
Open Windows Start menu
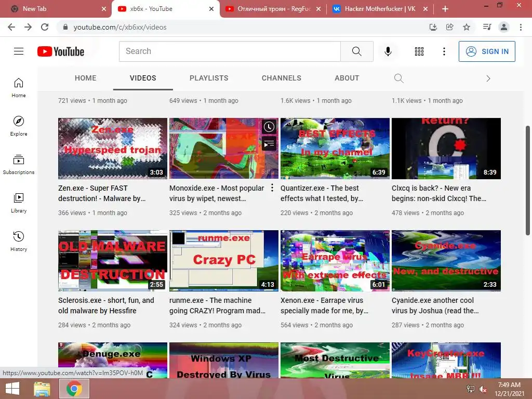[12, 389]
